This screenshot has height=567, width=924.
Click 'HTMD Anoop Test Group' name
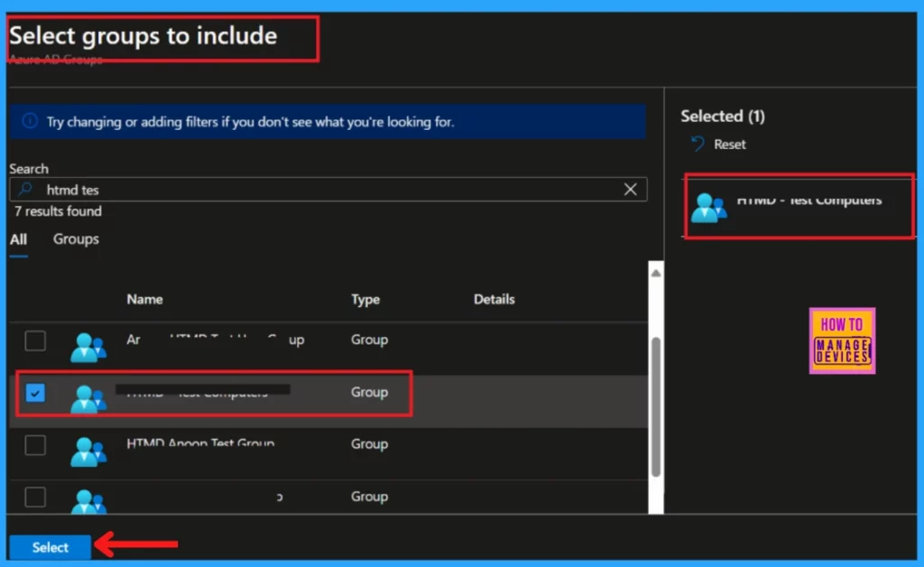(200, 443)
